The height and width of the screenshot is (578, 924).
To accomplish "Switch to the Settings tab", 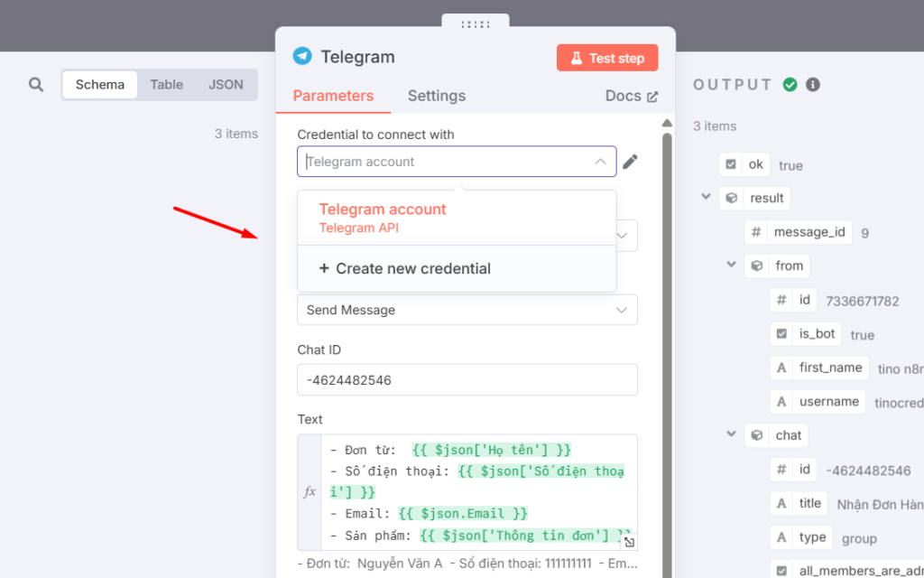I will 437,96.
